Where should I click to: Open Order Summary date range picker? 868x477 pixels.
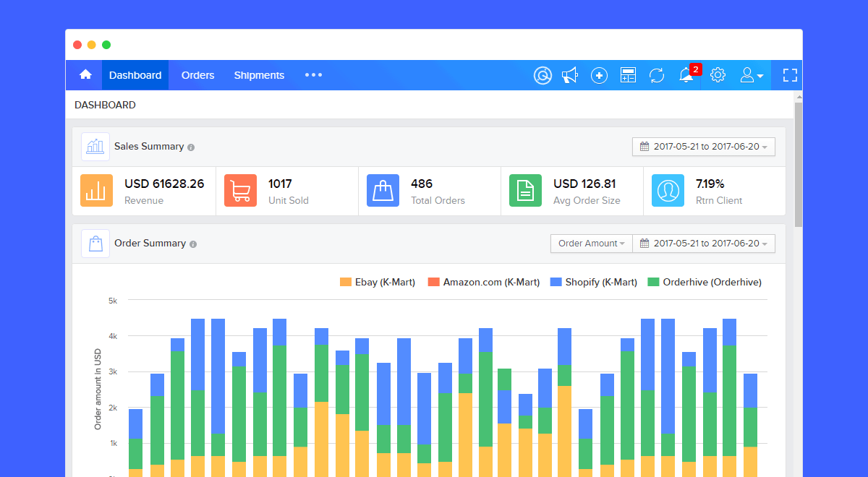pyautogui.click(x=703, y=244)
